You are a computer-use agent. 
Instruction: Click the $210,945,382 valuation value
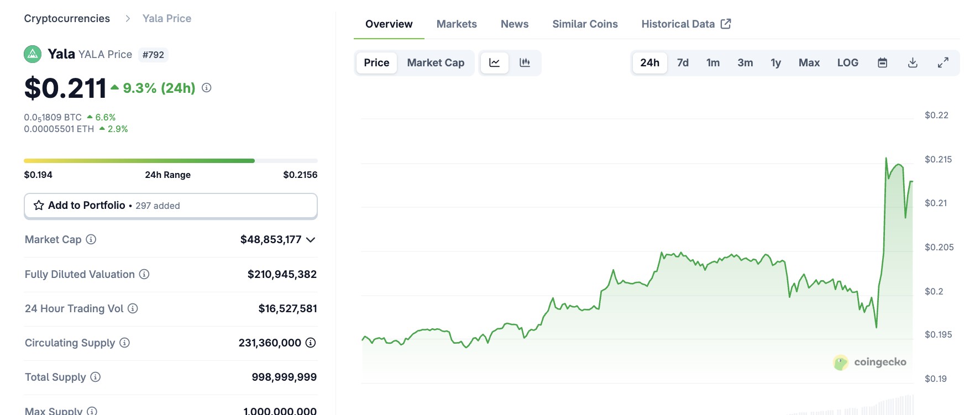[282, 274]
